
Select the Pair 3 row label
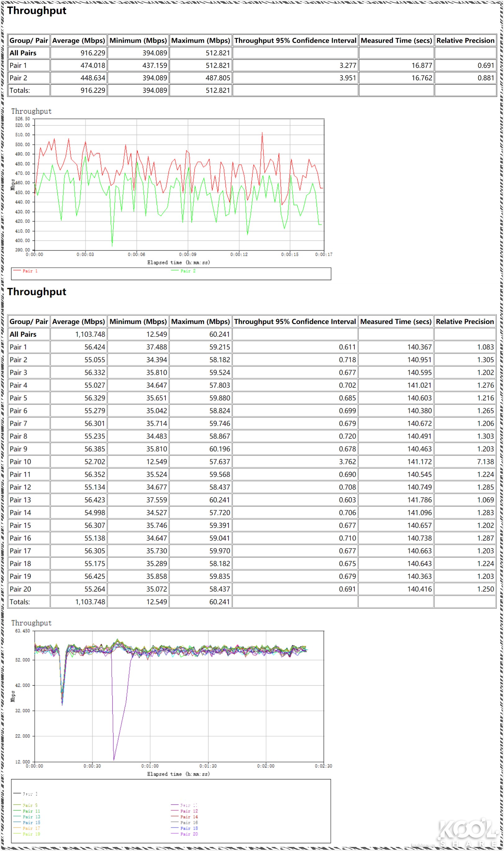pos(18,372)
